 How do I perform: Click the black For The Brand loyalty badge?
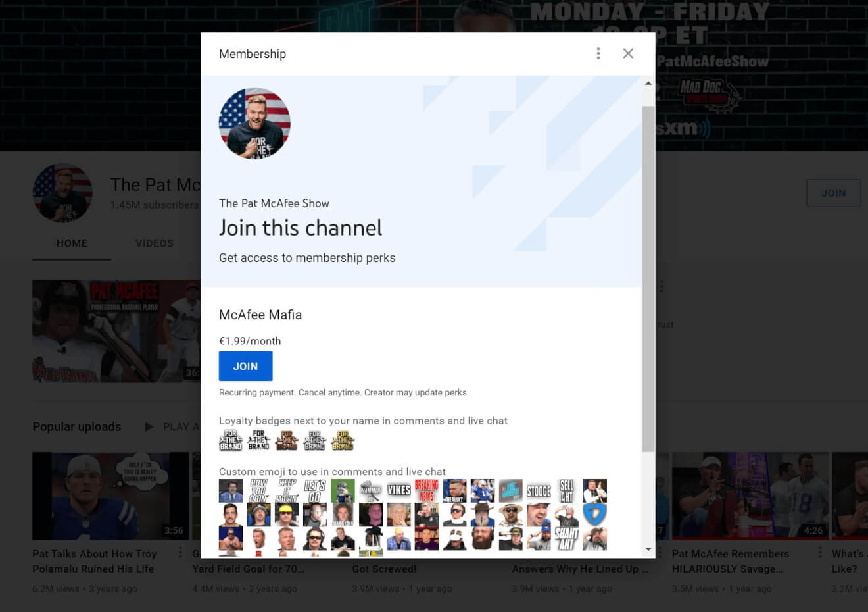258,440
